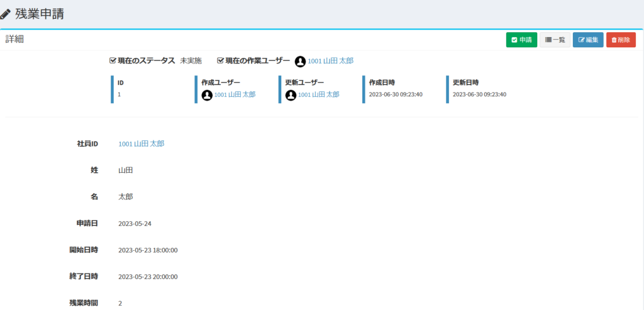Click the 残業申請 page title
This screenshot has width=644, height=310.
(40, 14)
